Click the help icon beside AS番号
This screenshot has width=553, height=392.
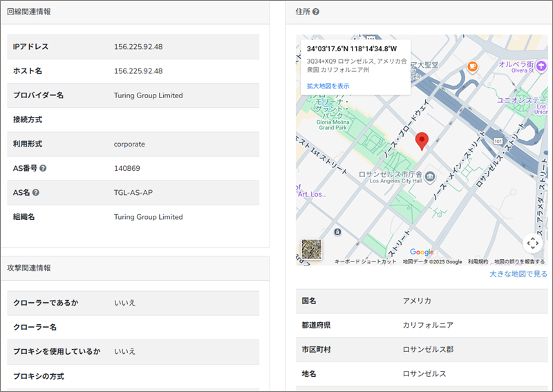(x=43, y=168)
